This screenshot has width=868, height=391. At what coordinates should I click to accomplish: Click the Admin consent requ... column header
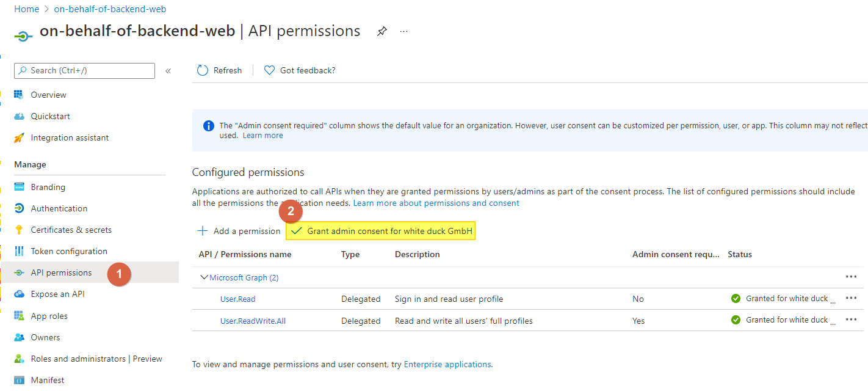click(x=676, y=254)
